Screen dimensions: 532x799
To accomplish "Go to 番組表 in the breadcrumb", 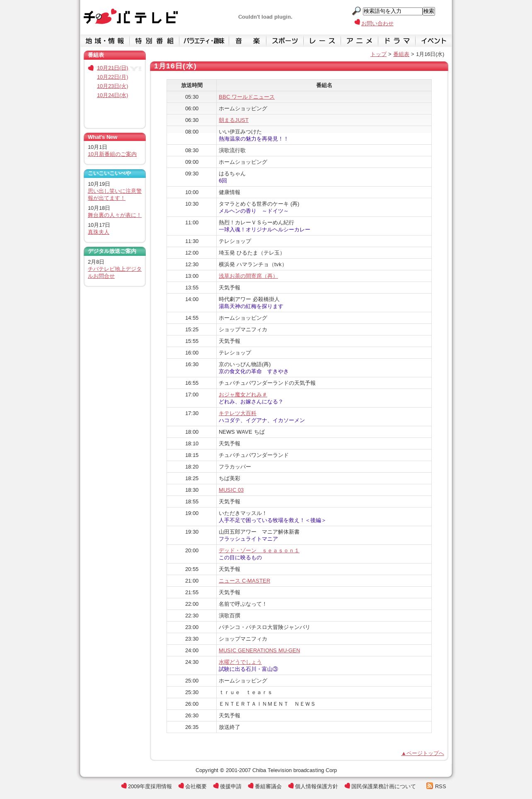I will pos(401,54).
